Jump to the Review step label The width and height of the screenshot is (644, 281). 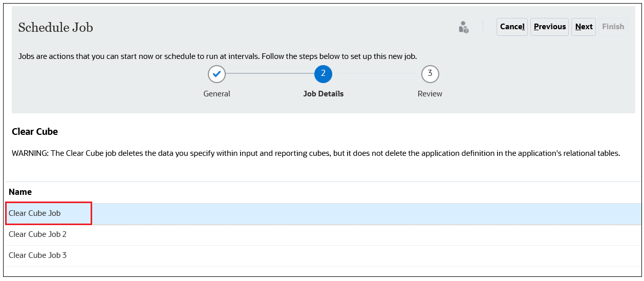430,94
